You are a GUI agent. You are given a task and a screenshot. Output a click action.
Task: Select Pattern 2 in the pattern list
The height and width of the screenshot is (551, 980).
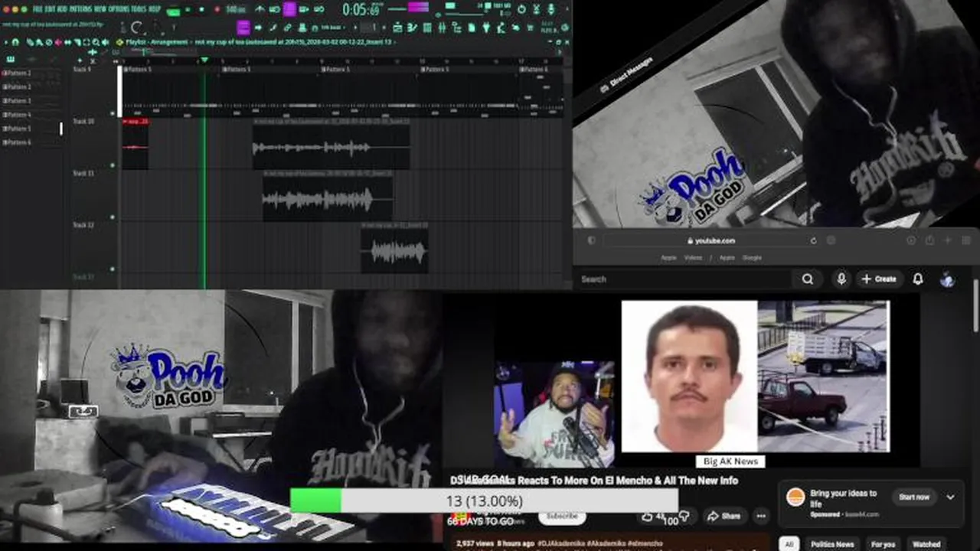click(x=18, y=86)
